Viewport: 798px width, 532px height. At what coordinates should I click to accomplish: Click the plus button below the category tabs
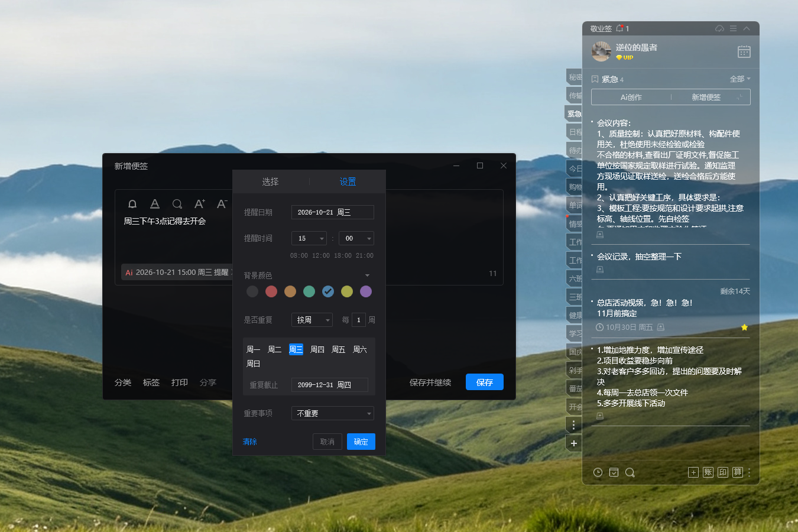(x=573, y=443)
